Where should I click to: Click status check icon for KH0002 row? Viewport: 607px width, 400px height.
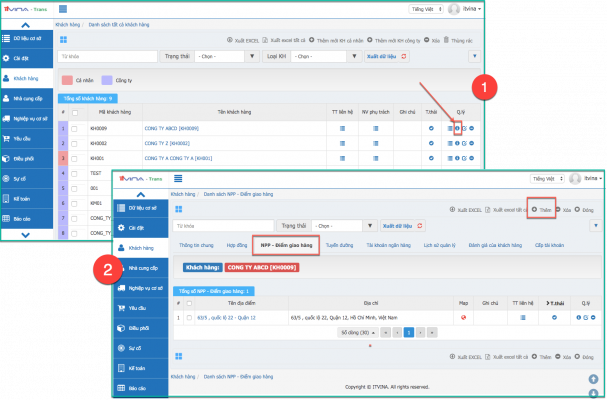pos(430,143)
